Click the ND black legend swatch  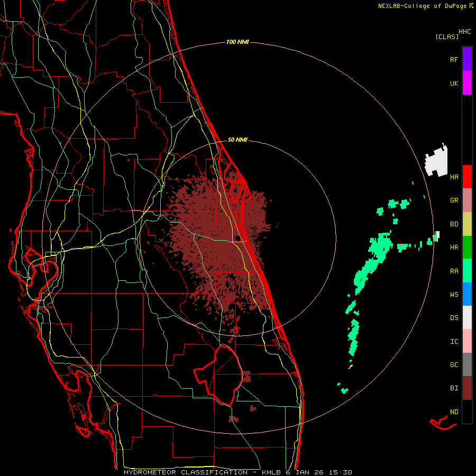(467, 411)
